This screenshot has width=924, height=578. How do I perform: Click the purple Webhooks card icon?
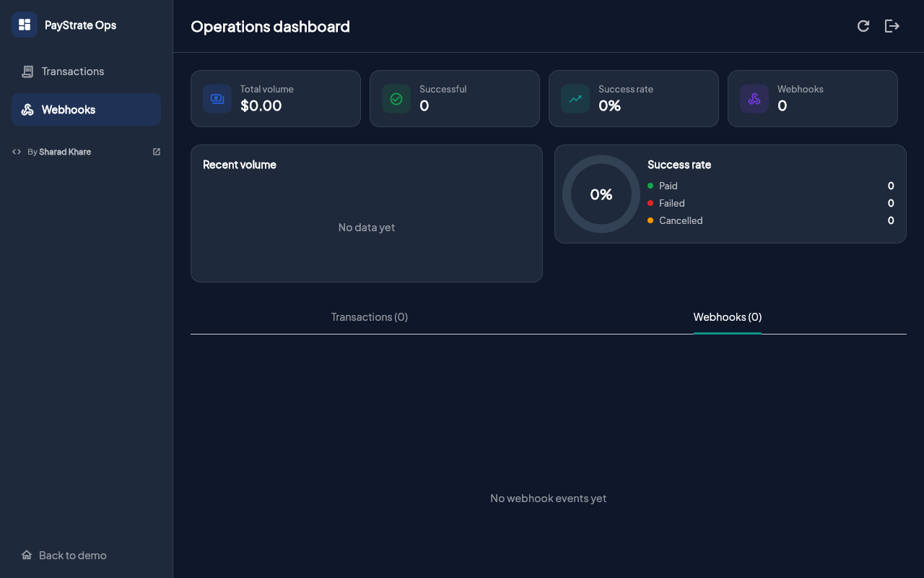(x=754, y=98)
